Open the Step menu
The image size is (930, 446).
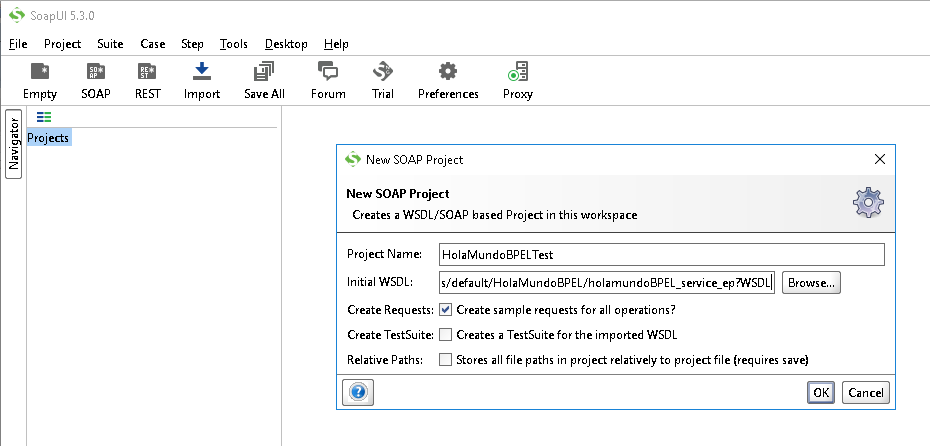point(192,44)
